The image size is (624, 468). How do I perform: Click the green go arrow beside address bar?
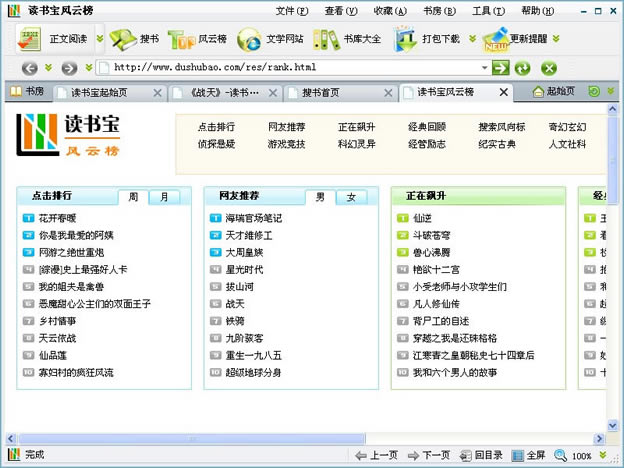tap(500, 68)
